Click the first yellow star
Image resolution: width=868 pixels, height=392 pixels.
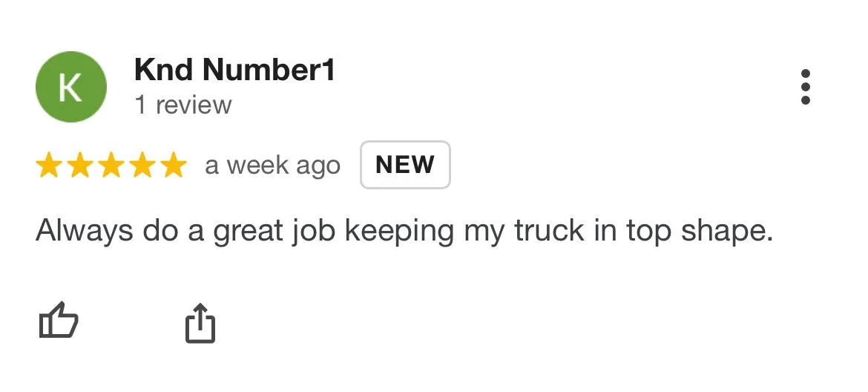tap(48, 166)
